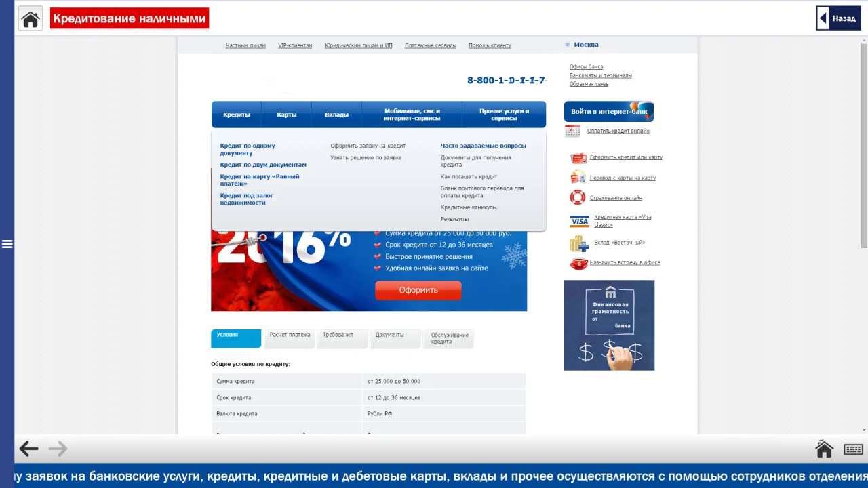
Task: Click the house icon in bottom bar
Action: point(823,448)
